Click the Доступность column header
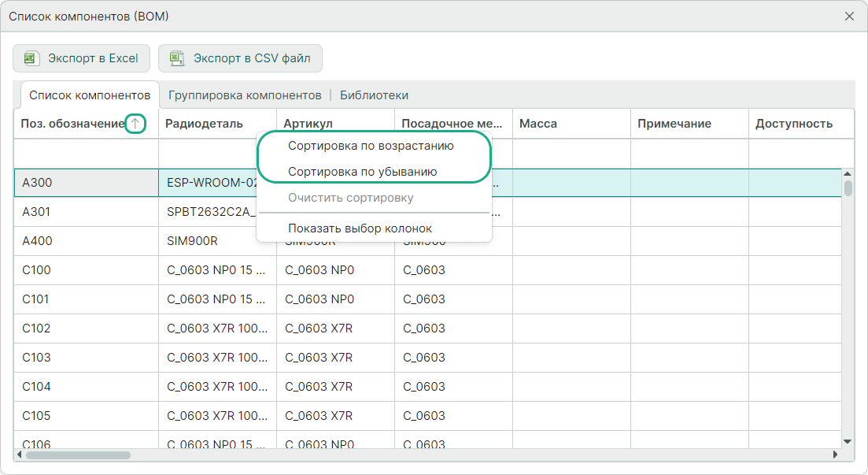 click(x=793, y=124)
